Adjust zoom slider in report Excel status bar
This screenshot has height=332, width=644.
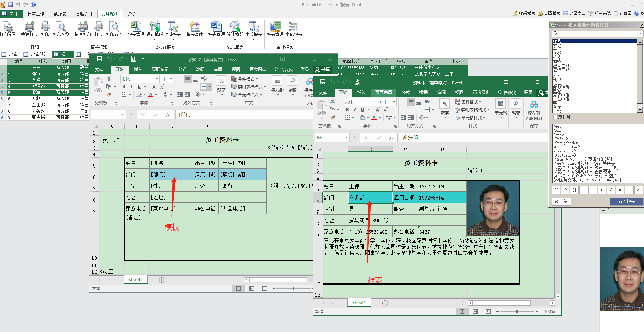(x=517, y=312)
